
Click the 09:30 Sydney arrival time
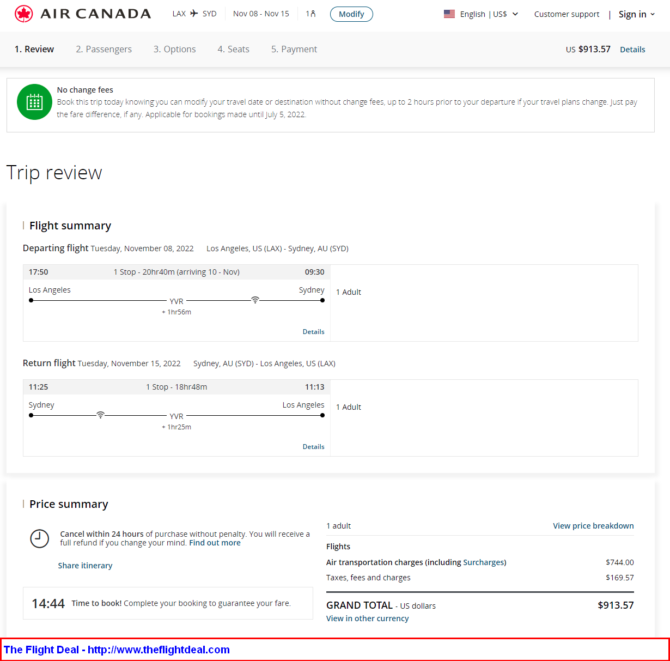[x=314, y=272]
